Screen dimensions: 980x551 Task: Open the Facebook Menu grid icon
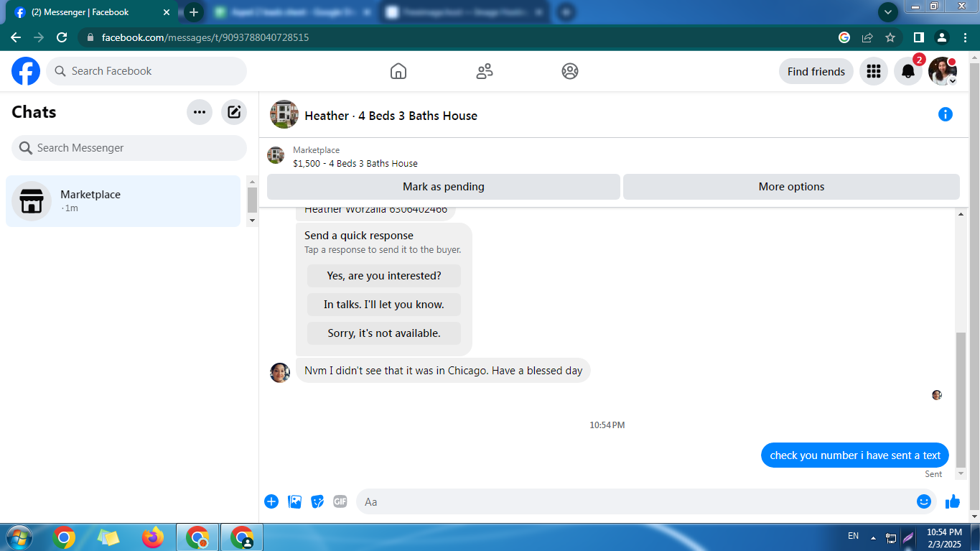874,71
